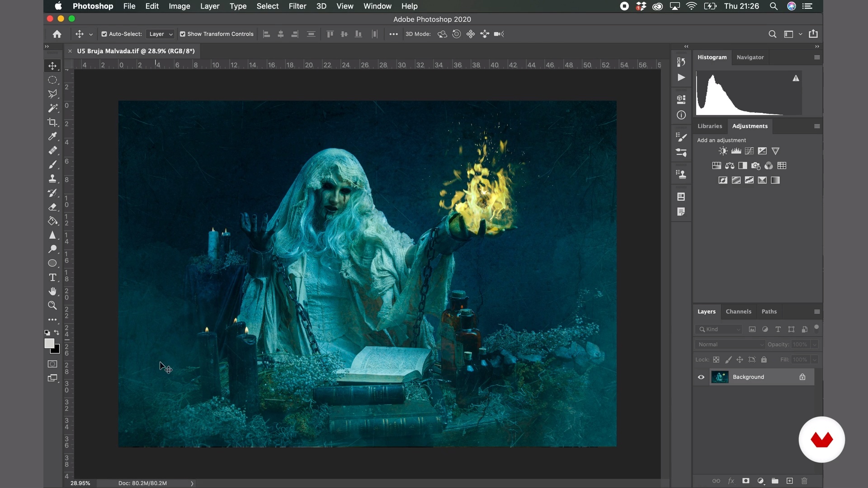Switch to the Paths tab
Viewport: 868px width, 488px height.
tap(769, 312)
